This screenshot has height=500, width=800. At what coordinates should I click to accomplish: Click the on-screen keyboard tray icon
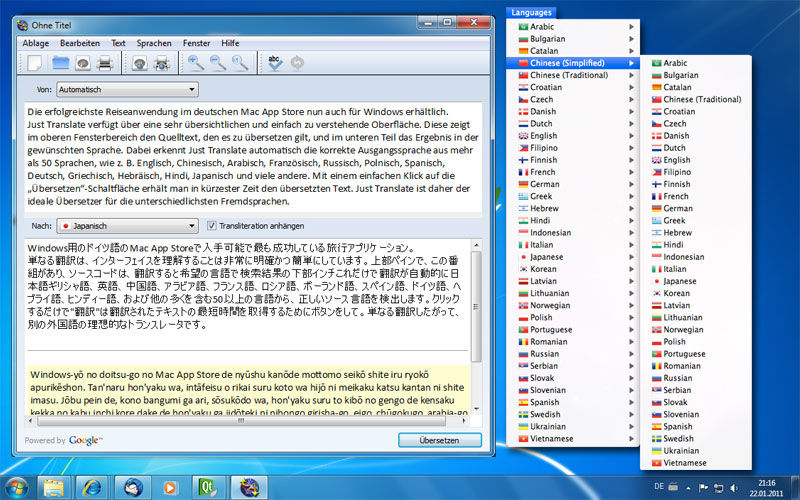[x=673, y=487]
